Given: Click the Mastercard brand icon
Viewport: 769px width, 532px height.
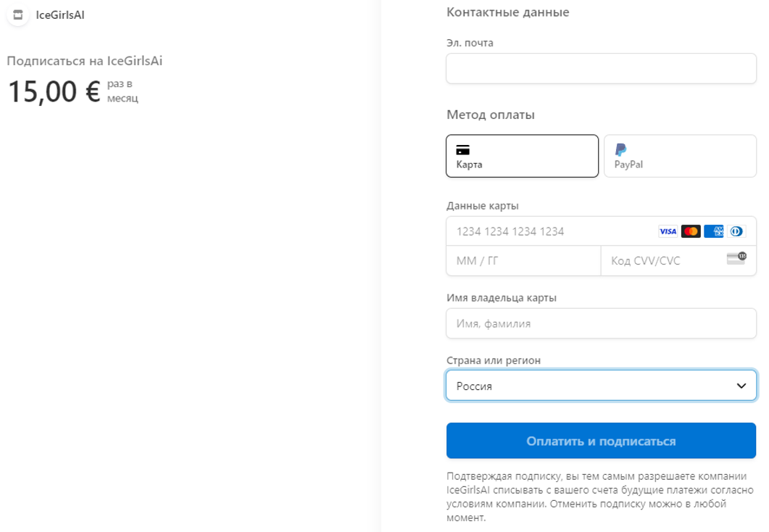Looking at the screenshot, I should point(691,231).
